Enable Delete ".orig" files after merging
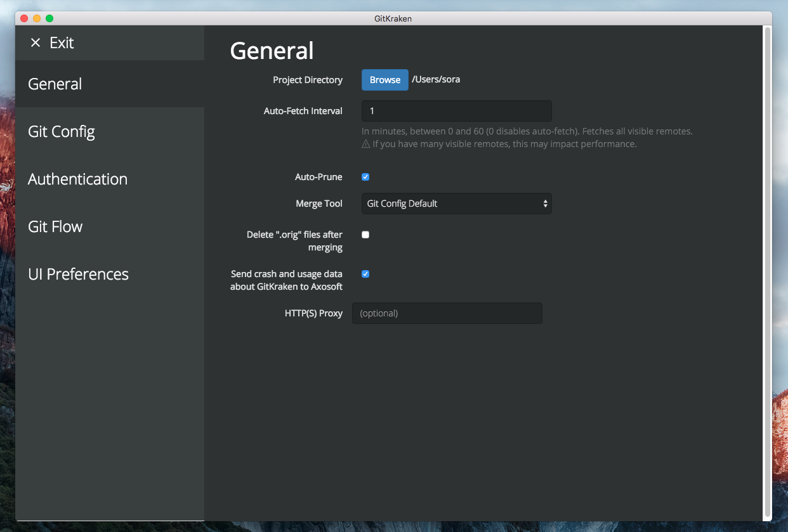 click(x=365, y=235)
